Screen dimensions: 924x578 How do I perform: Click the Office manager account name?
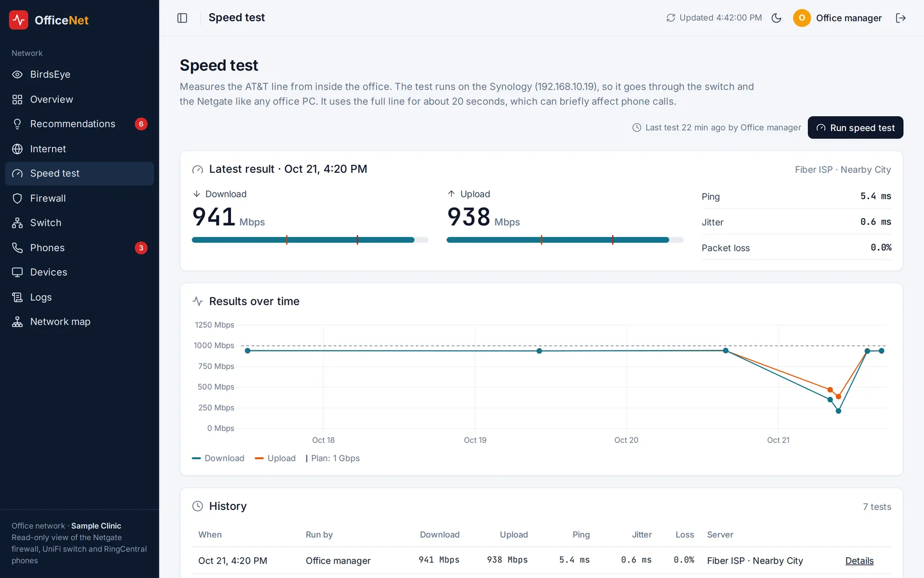848,18
